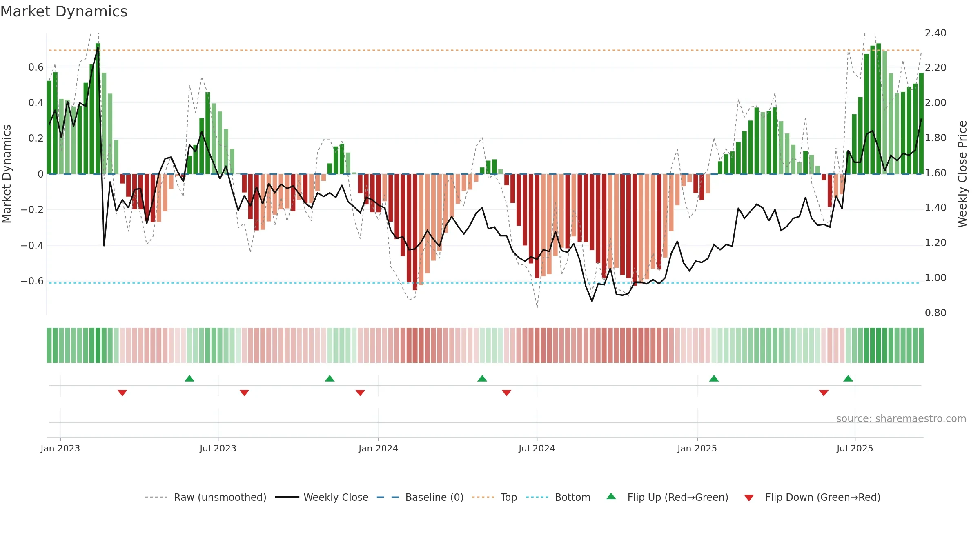Click the 0.4 left axis label
Image resolution: width=980 pixels, height=551 pixels.
tap(36, 102)
